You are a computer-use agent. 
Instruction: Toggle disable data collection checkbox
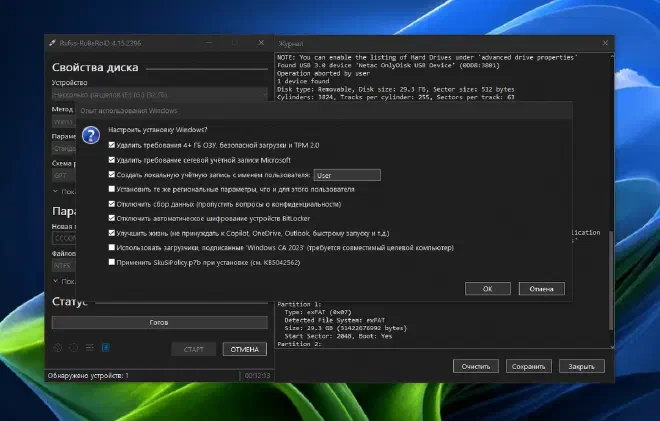click(112, 204)
